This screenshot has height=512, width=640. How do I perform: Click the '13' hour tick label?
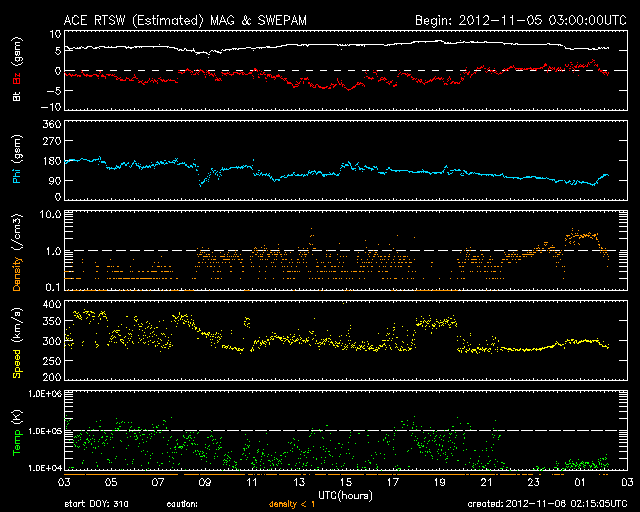click(x=299, y=483)
